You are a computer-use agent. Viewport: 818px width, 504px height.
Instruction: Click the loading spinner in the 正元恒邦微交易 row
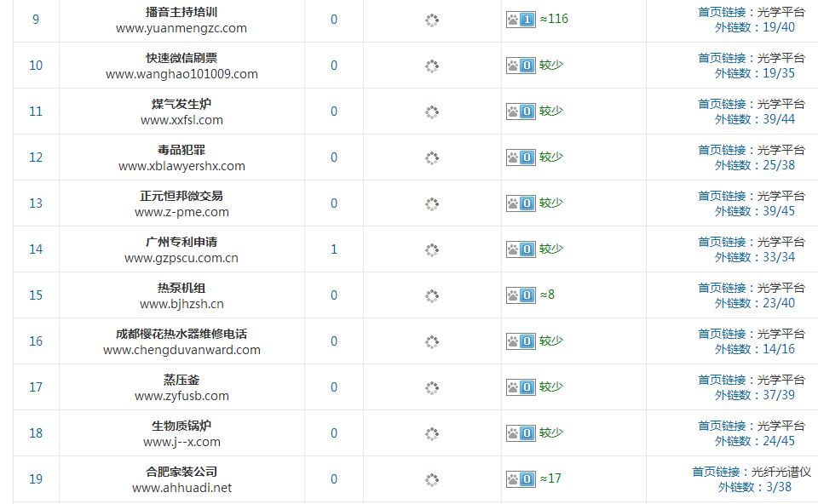[433, 203]
